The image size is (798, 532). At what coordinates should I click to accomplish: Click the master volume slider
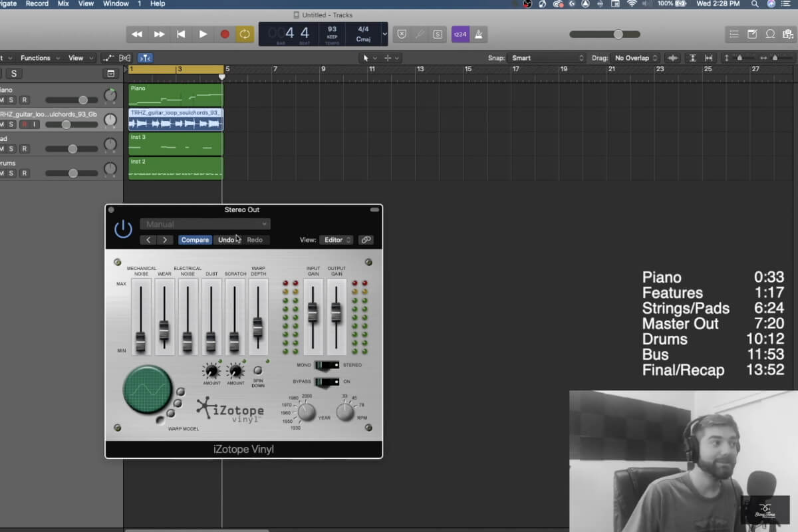(604, 34)
